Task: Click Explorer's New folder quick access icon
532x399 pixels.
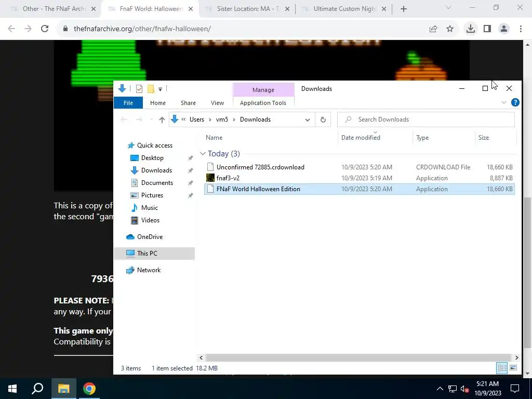Action: coord(151,89)
